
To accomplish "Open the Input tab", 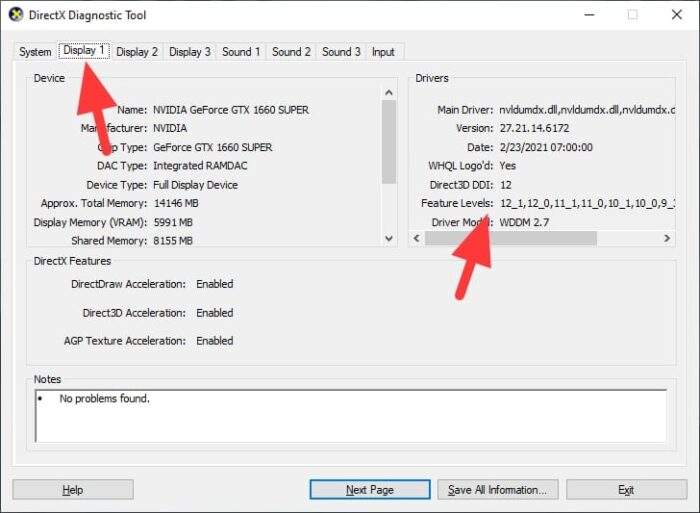I will [383, 52].
